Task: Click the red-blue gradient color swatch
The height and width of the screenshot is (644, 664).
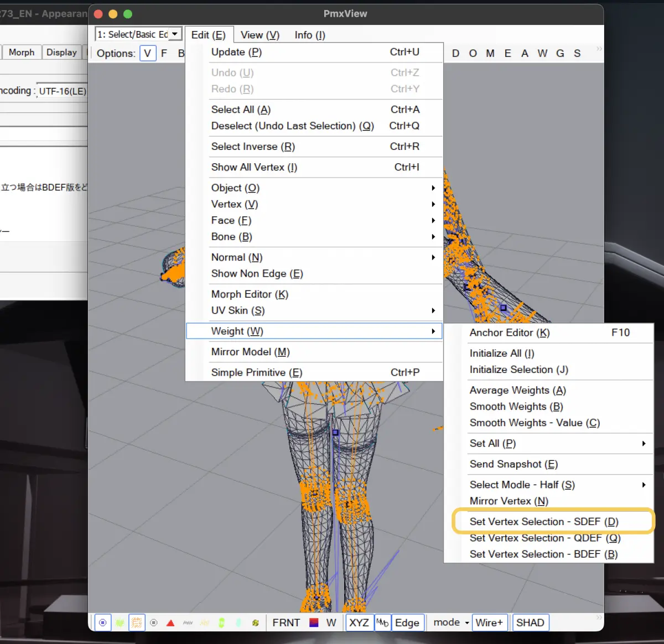Action: pyautogui.click(x=314, y=623)
